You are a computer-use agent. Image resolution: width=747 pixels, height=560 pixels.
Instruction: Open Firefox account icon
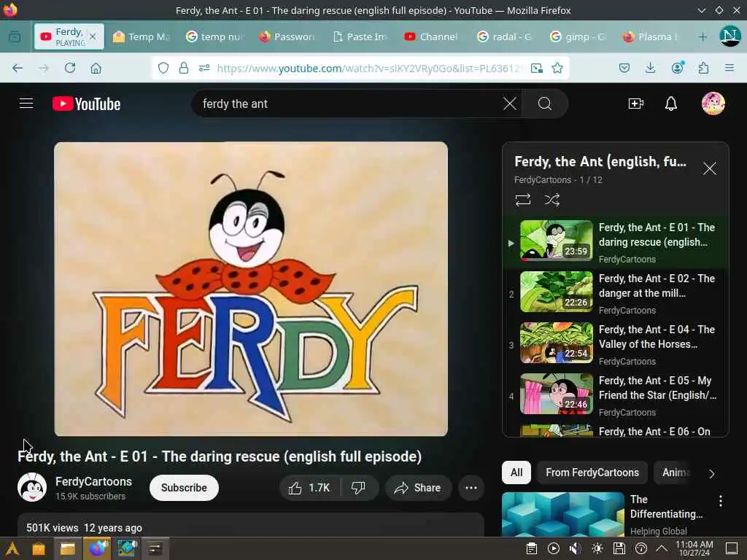click(x=677, y=68)
